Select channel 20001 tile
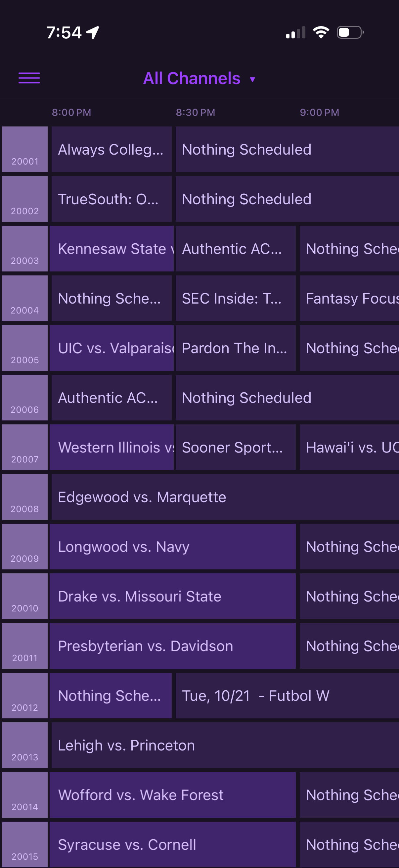The height and width of the screenshot is (868, 399). 24,149
